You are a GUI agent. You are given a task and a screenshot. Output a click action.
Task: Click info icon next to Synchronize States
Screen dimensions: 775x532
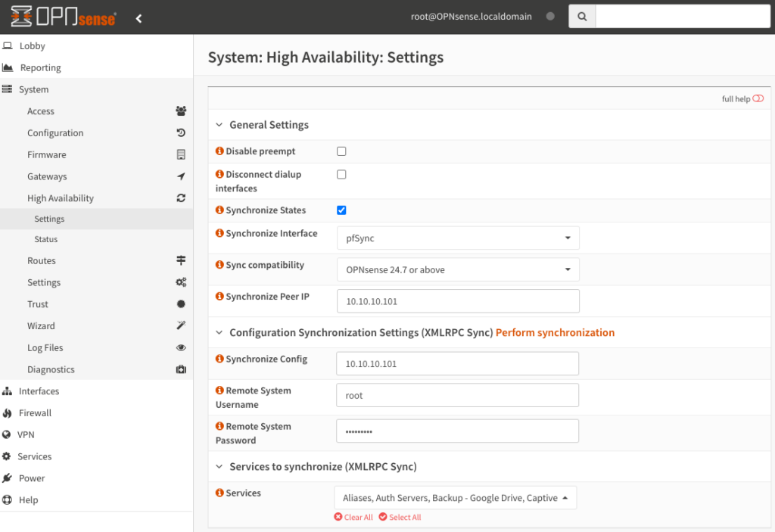(219, 210)
